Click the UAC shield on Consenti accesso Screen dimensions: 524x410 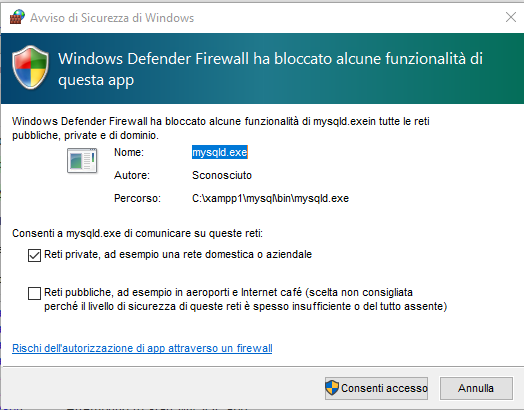[332, 388]
